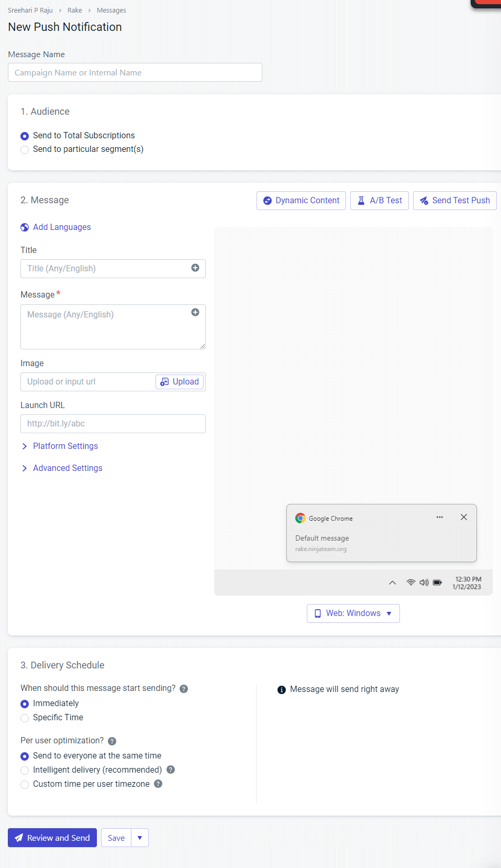Viewport: 501px width, 868px height.
Task: Open the A/B Test button
Action: (x=379, y=201)
